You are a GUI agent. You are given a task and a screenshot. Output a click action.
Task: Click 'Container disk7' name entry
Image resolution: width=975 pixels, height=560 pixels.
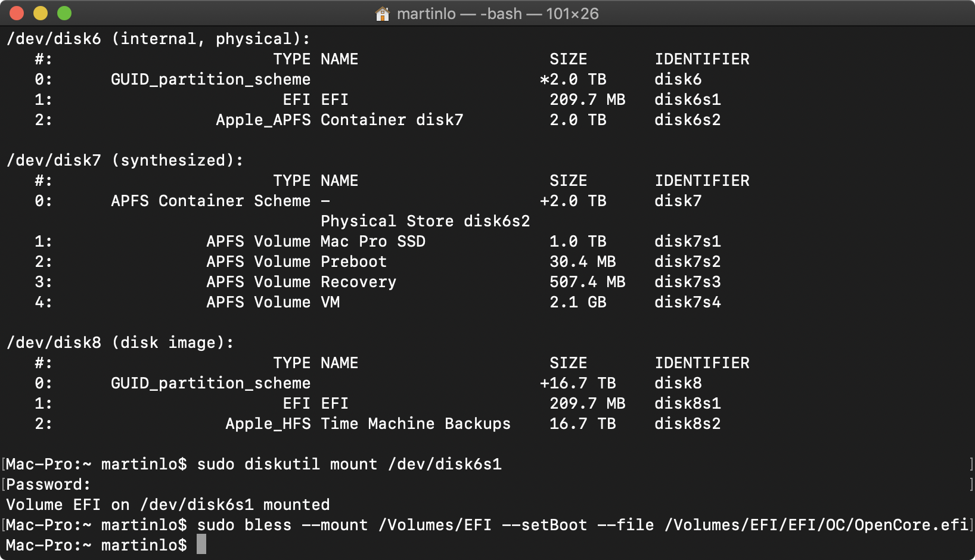[392, 120]
